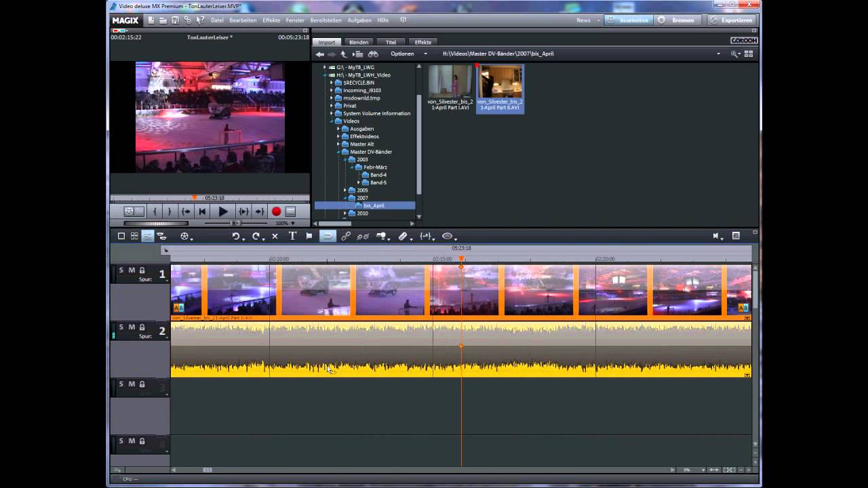
Task: Play the selected range
Action: click(243, 211)
